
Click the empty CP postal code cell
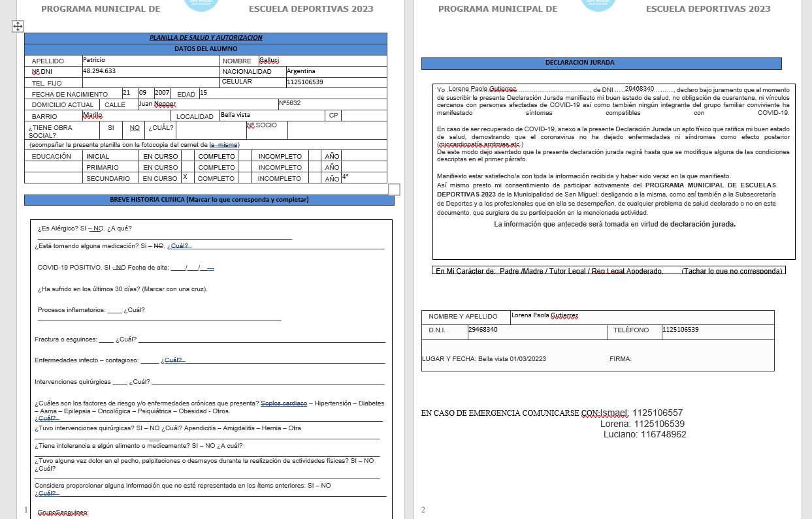363,116
